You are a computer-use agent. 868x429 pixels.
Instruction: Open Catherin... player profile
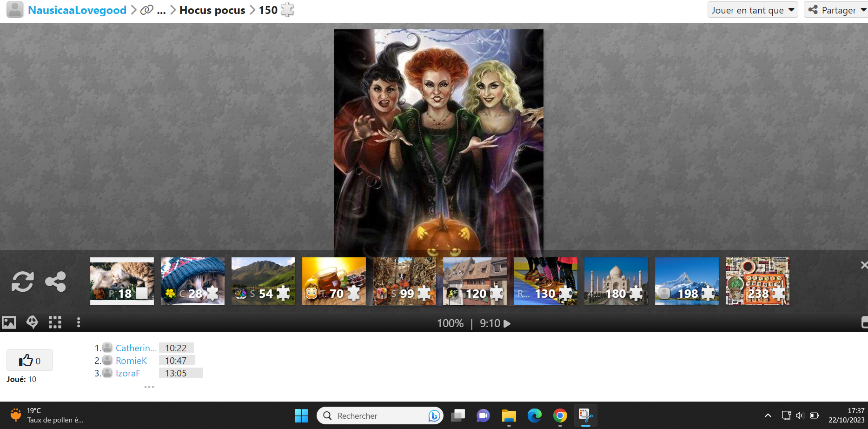point(136,348)
